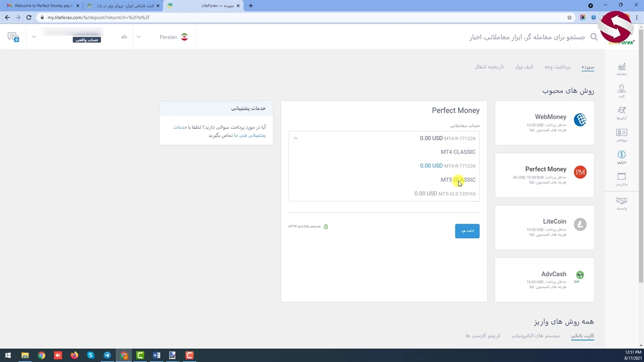Expand the Persian language dropdown
This screenshot has width=644, height=362.
pos(138,37)
